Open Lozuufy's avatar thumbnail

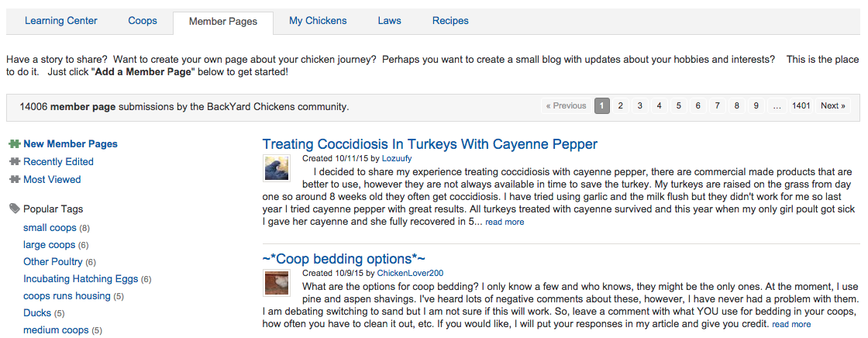[277, 168]
